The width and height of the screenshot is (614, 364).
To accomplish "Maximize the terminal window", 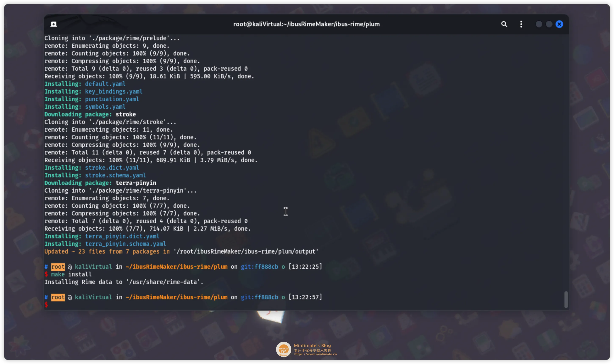I will (x=549, y=24).
